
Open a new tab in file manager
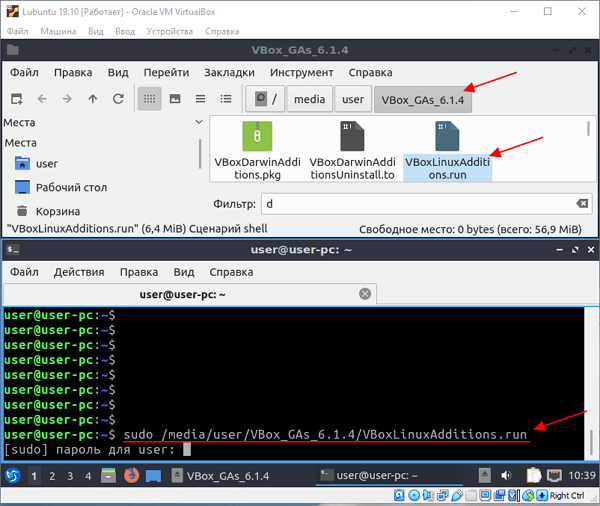coord(16,99)
